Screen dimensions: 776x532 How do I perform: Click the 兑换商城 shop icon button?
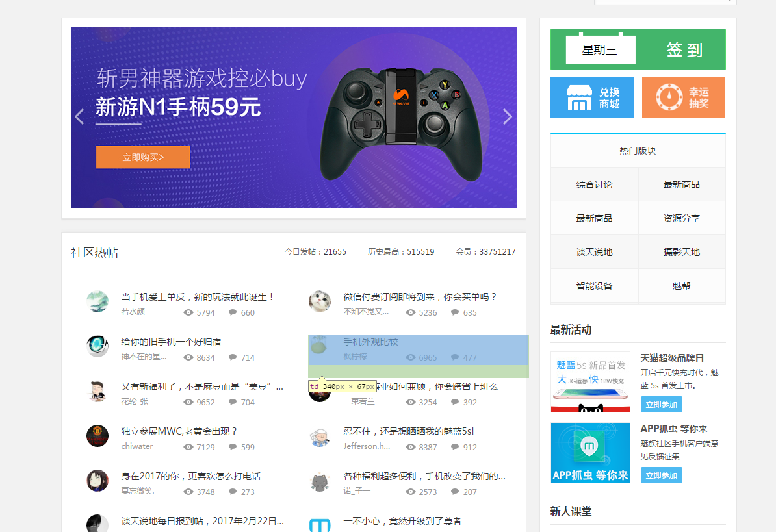coord(591,97)
